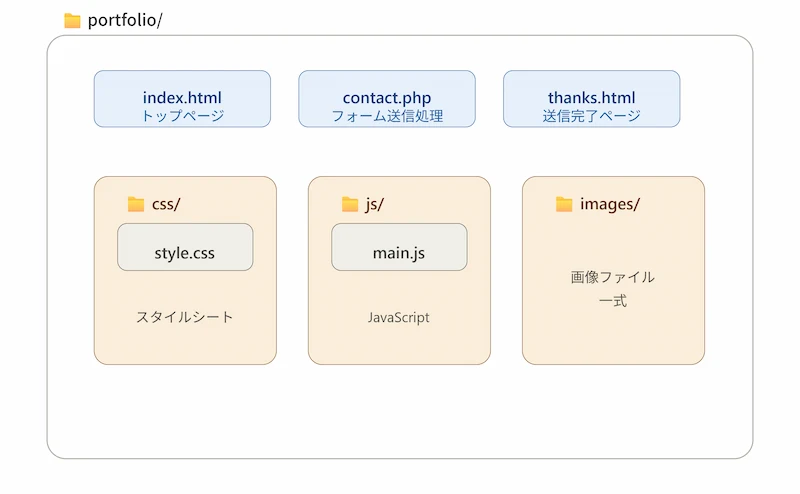Select the index.html file box
Screen dimensions: 800x494
coord(182,99)
